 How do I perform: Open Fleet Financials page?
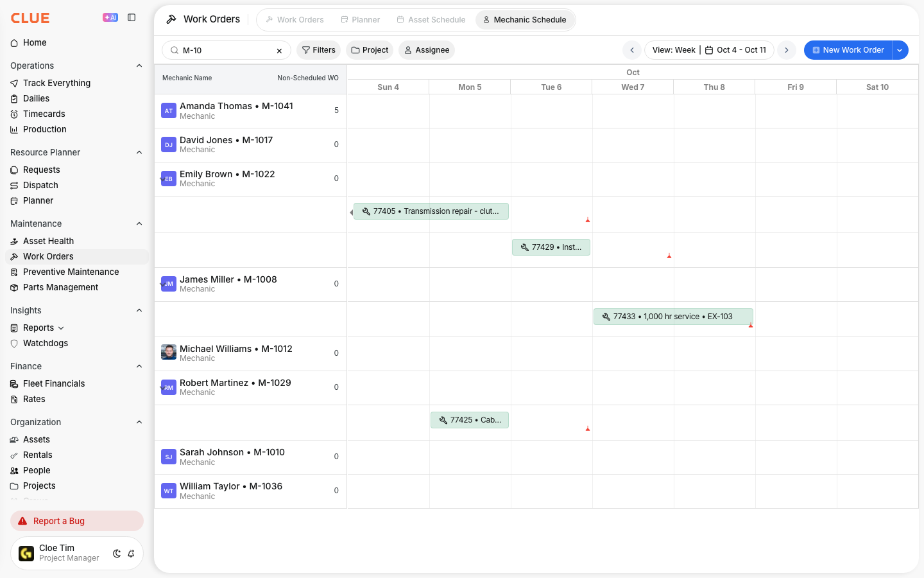click(54, 383)
